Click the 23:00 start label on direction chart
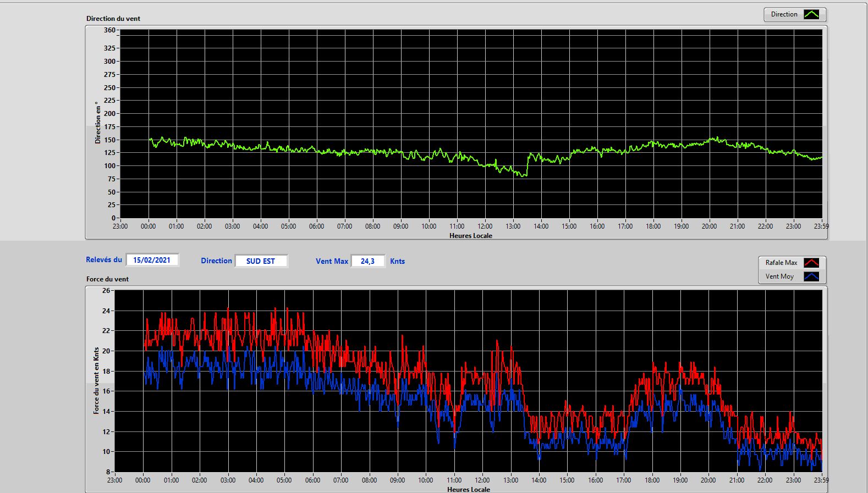Screen dimensions: 868x493 tap(120, 226)
